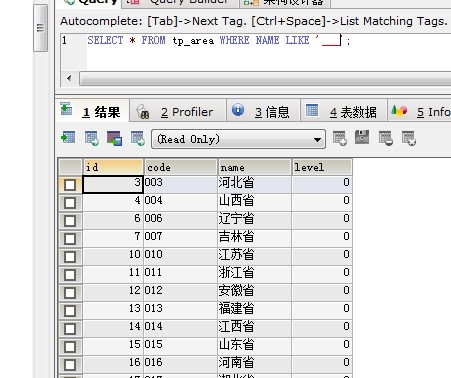Screen dimensions: 451x378
Task: Switch to the 4 表数据 tab
Action: point(344,111)
